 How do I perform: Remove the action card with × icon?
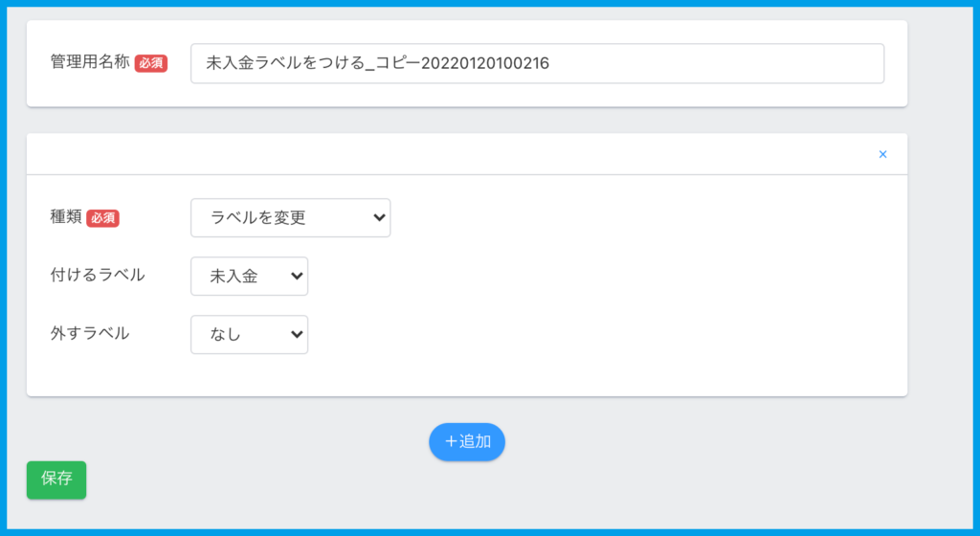coord(882,154)
